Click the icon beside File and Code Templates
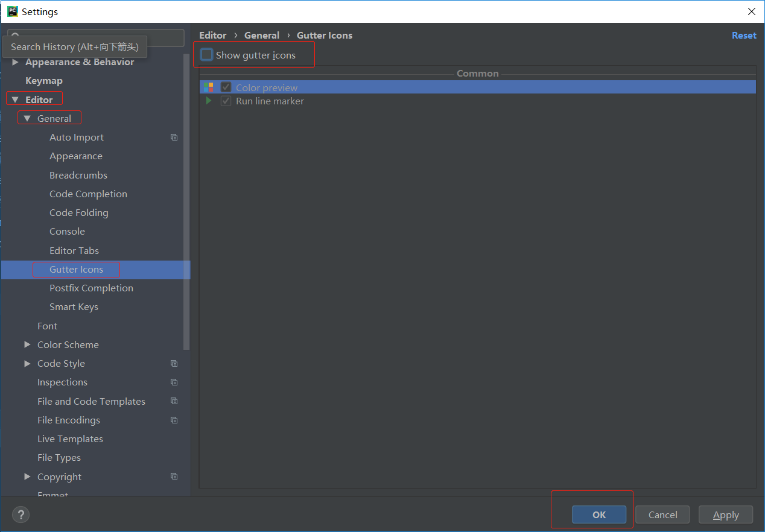 tap(174, 401)
